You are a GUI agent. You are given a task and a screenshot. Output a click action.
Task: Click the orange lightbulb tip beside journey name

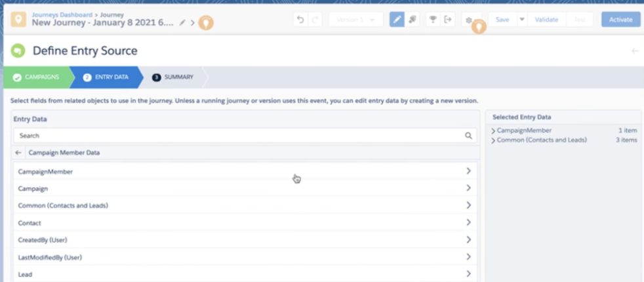(x=206, y=22)
